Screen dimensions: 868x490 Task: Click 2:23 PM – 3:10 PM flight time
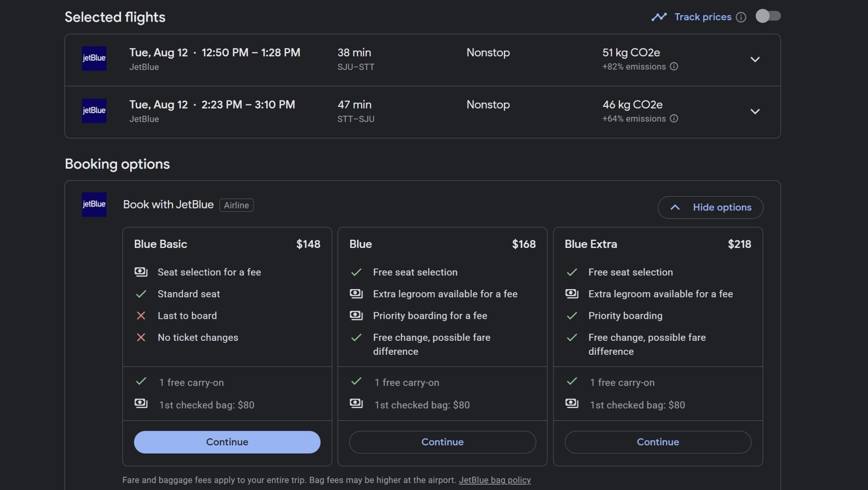pyautogui.click(x=248, y=105)
